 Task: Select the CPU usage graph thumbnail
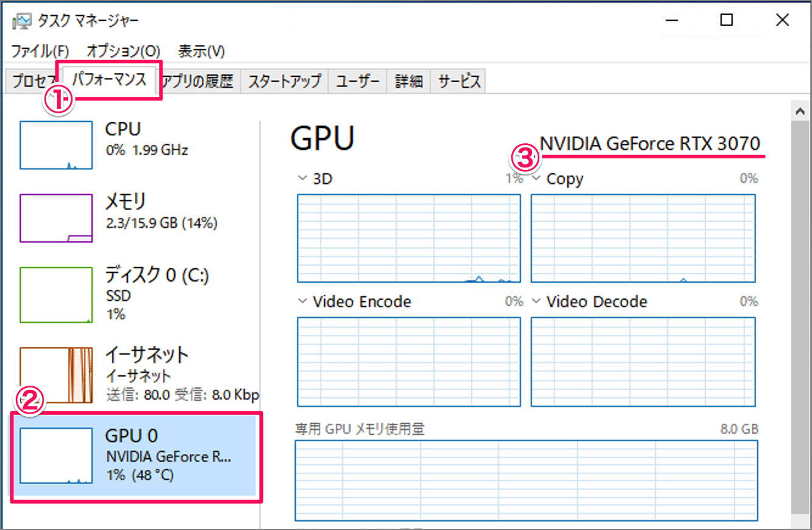tap(56, 145)
